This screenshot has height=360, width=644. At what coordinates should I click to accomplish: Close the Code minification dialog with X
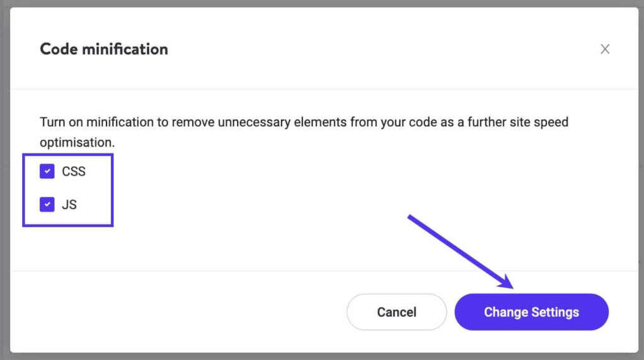pos(605,49)
